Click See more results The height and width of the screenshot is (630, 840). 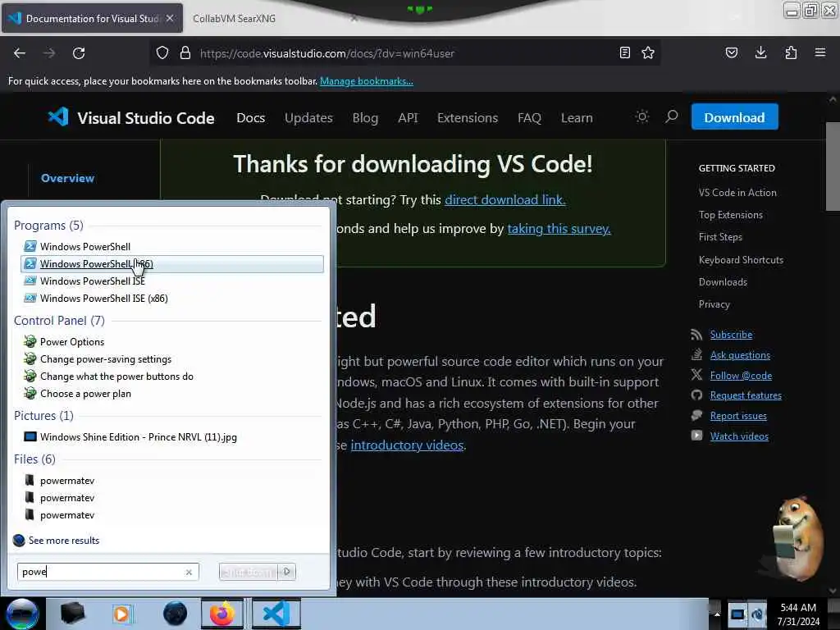tap(57, 540)
